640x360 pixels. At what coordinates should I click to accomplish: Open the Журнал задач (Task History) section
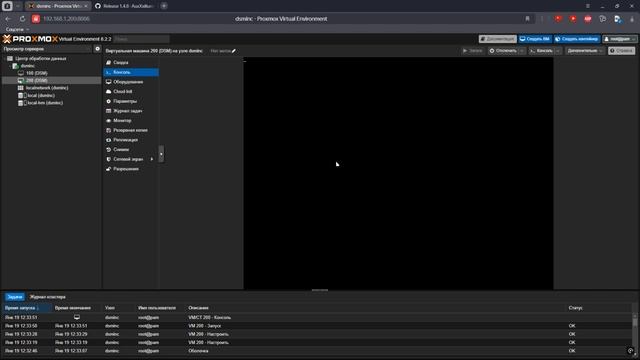(x=131, y=111)
